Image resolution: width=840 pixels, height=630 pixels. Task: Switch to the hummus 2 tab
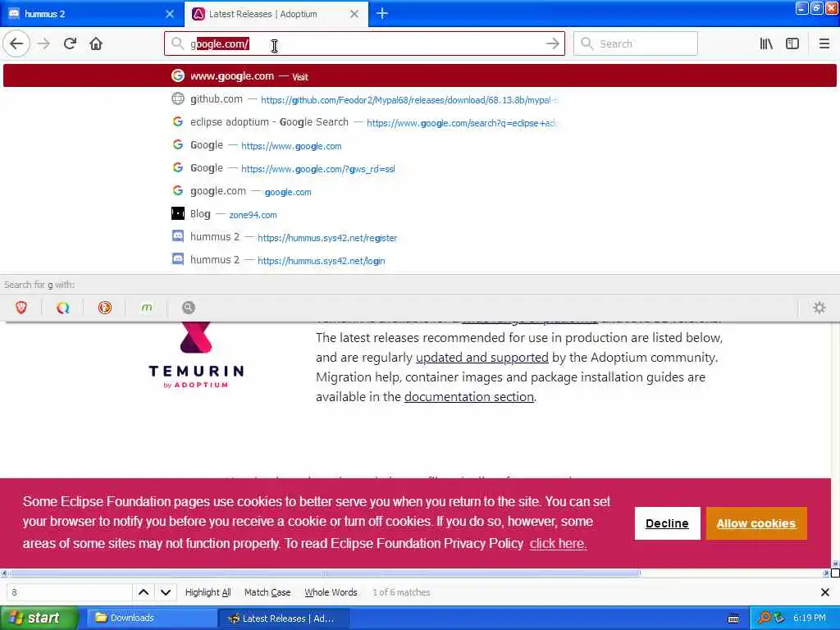(92, 14)
